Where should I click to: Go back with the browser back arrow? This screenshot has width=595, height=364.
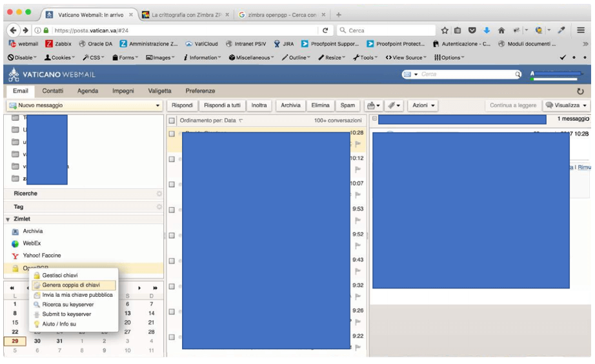click(13, 30)
